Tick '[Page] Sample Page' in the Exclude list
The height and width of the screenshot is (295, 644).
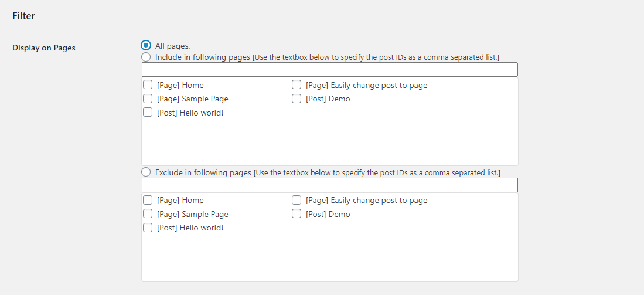tap(148, 214)
